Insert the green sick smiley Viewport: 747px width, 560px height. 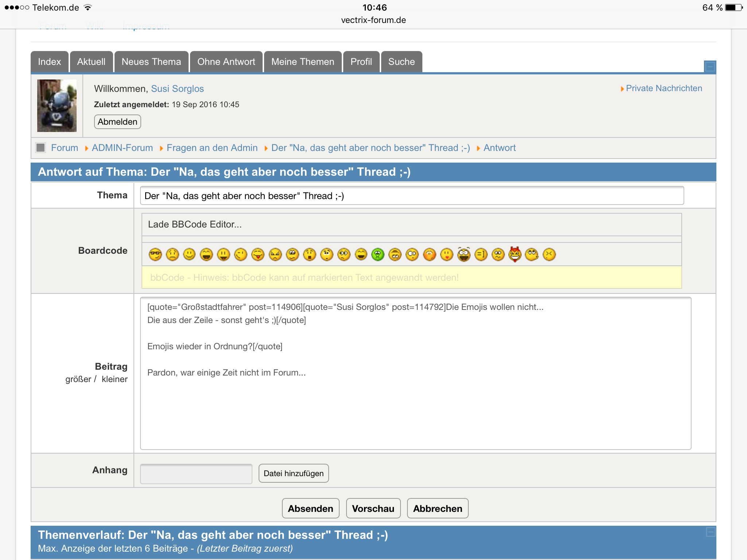tap(378, 254)
